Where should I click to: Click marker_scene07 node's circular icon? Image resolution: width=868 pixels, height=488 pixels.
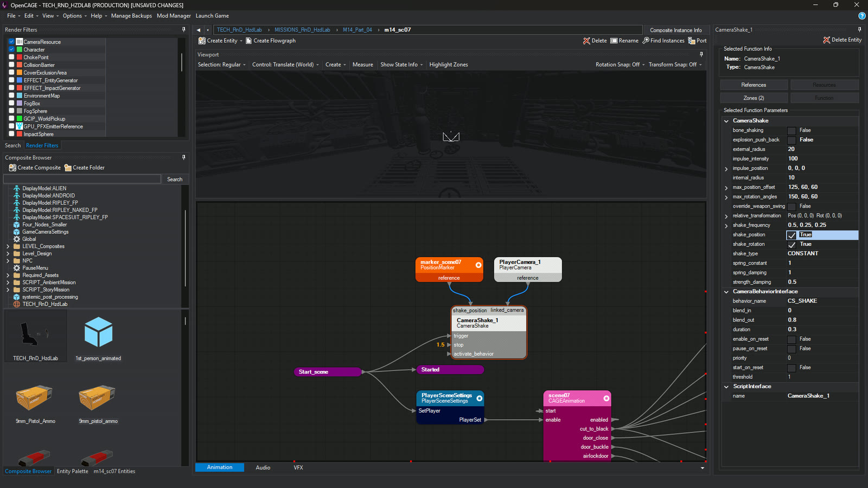click(x=478, y=265)
